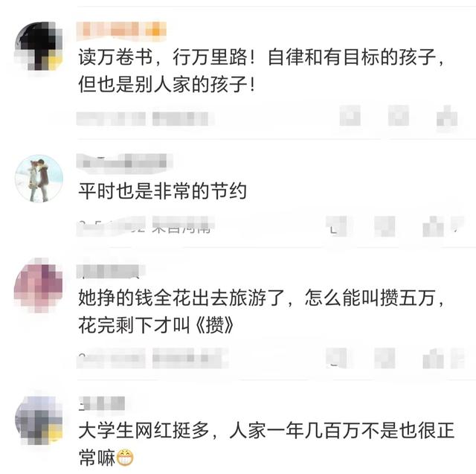
Task: Open the username above the 大学生网红挺多 comment
Action: point(102,404)
